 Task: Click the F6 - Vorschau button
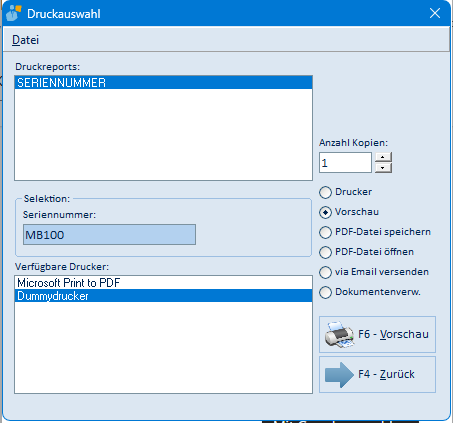point(377,334)
